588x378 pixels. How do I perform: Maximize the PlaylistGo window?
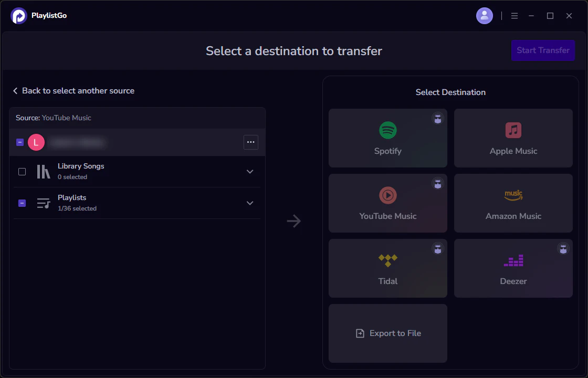click(x=550, y=16)
